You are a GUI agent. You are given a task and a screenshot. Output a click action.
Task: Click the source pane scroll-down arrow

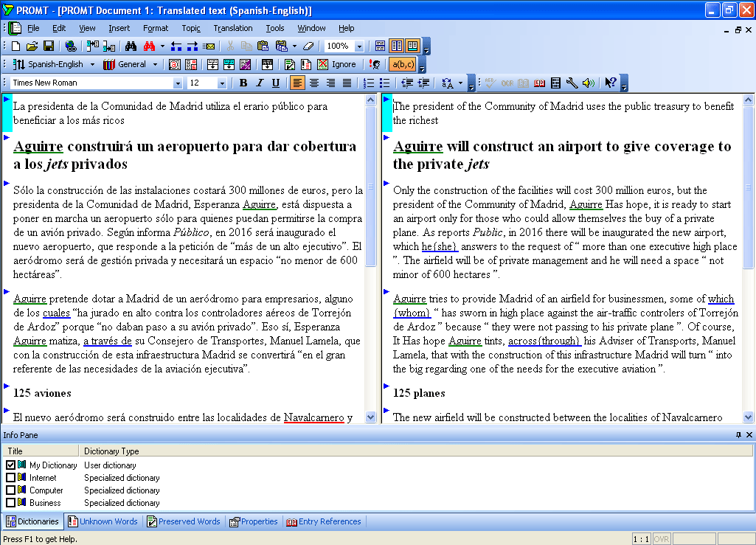(x=370, y=417)
